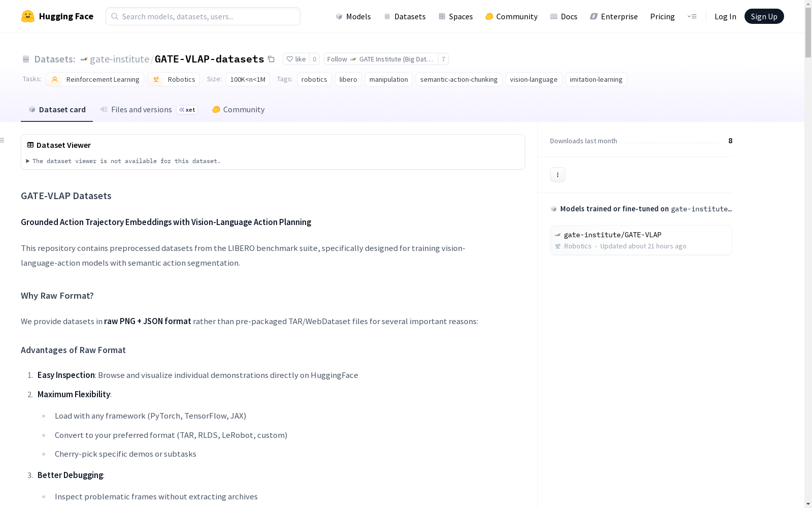This screenshot has height=508, width=812.
Task: Click the Enterprise icon in navigation
Action: click(x=594, y=16)
